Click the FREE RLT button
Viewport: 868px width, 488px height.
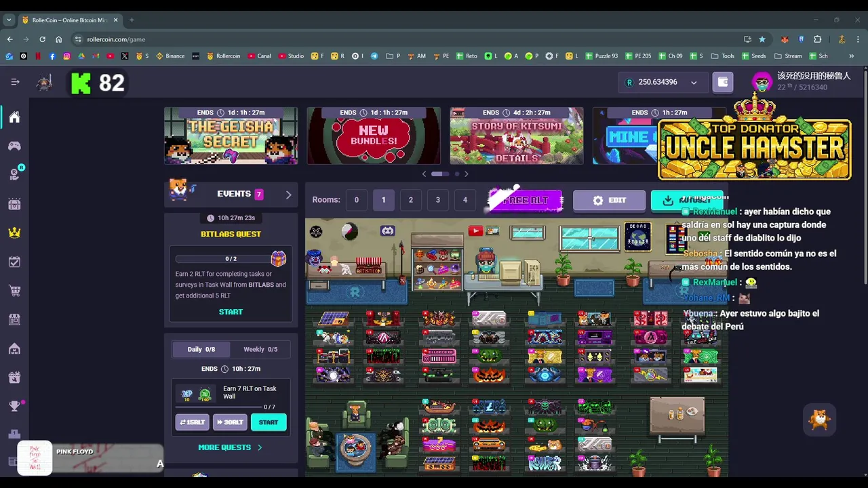(526, 200)
